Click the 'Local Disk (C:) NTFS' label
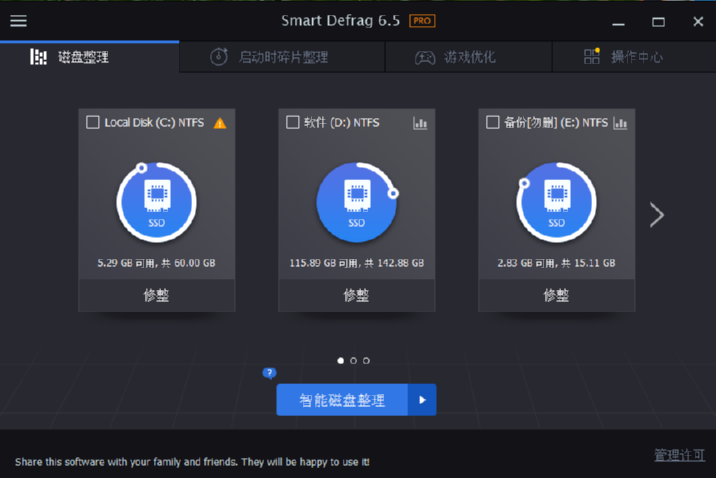The height and width of the screenshot is (478, 716). click(x=154, y=122)
